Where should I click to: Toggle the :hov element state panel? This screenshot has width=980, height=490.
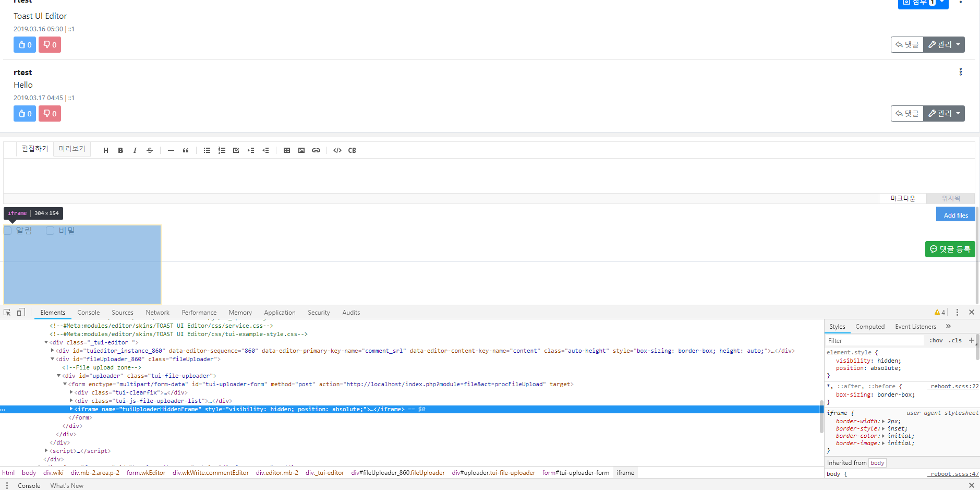(936, 340)
